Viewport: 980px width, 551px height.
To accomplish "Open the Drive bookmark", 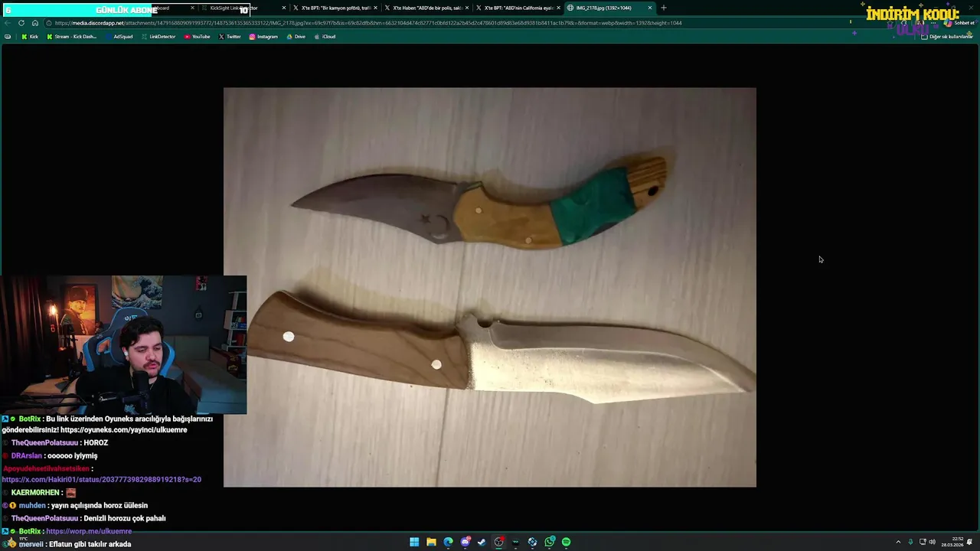I will coord(296,37).
